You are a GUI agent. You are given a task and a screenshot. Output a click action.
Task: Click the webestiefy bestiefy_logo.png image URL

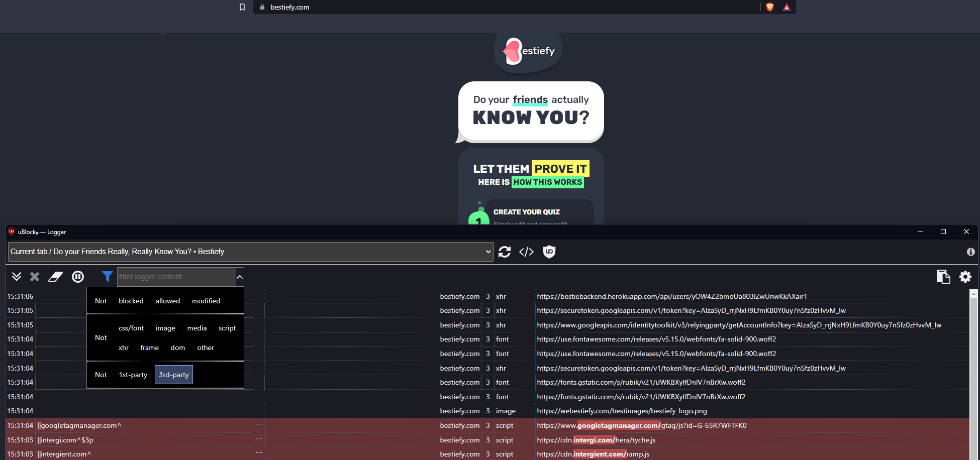click(622, 411)
